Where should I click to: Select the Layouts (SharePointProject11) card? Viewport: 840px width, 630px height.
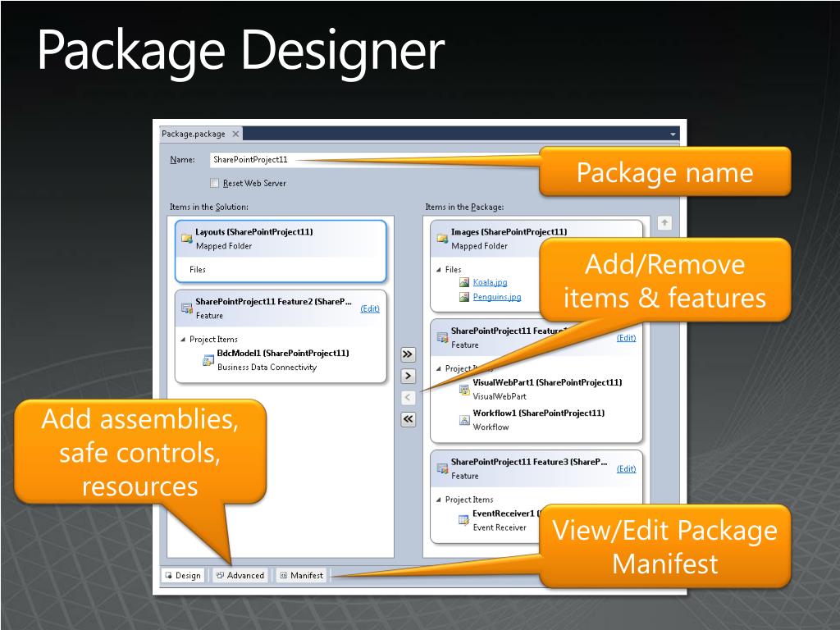pos(281,251)
